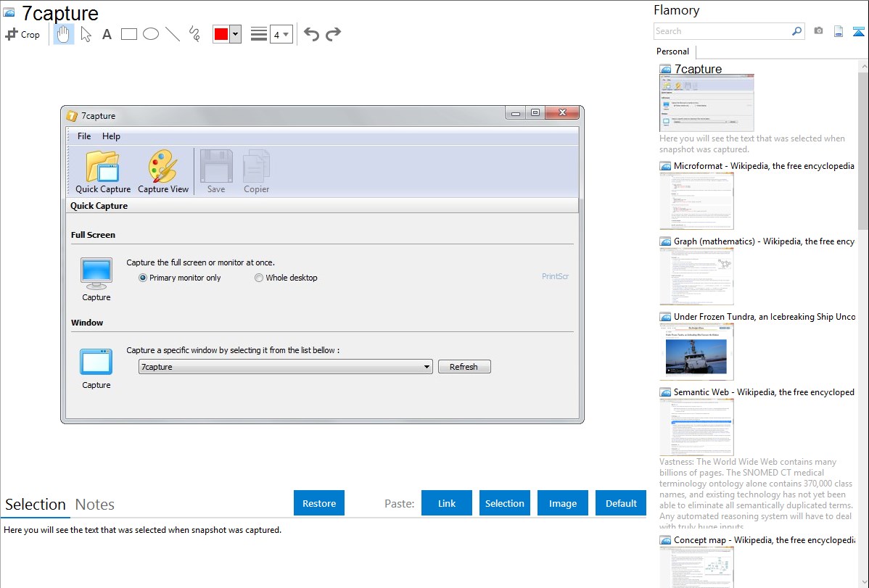
Task: Select the arrow pointer tool
Action: point(86,34)
